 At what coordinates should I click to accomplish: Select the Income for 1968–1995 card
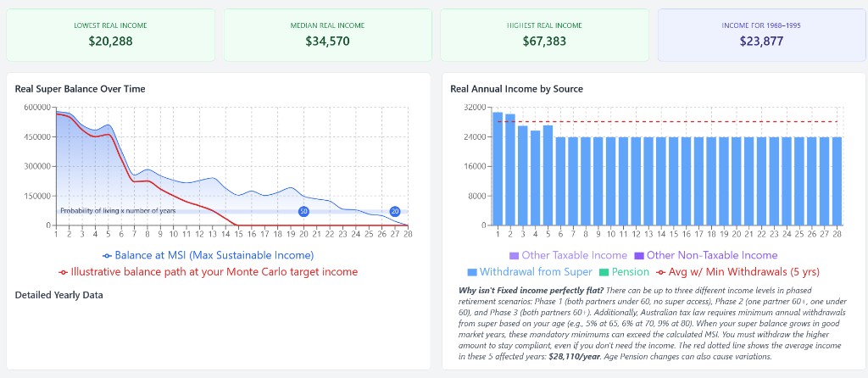pos(760,35)
